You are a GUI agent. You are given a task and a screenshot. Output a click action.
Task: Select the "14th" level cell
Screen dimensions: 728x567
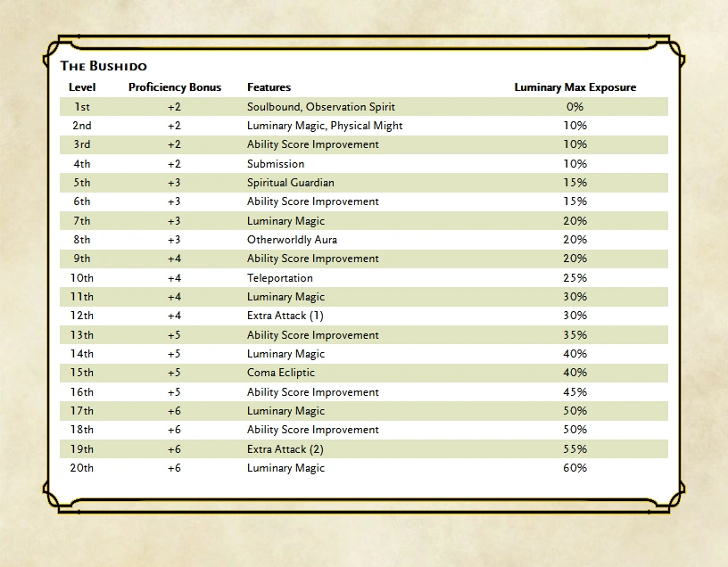[82, 354]
